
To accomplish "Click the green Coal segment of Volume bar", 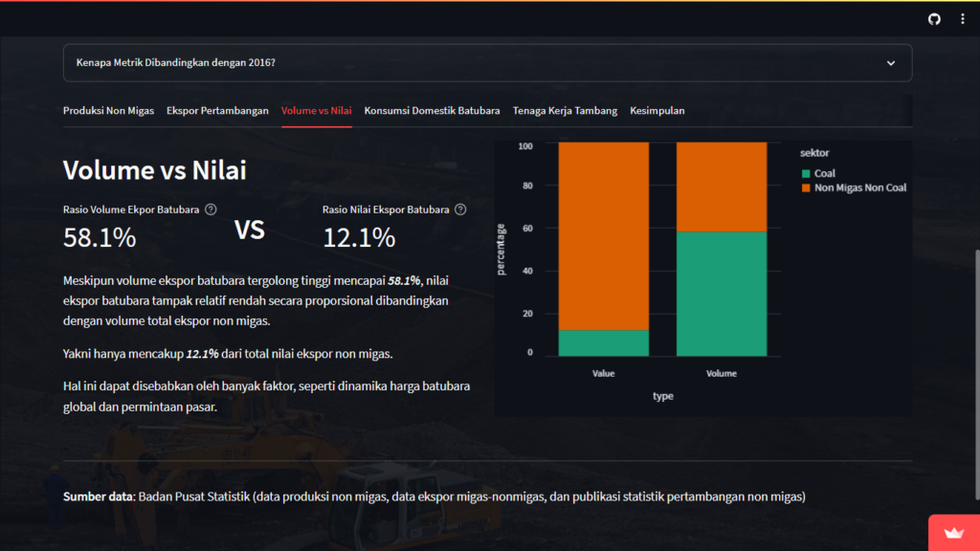I will [722, 293].
